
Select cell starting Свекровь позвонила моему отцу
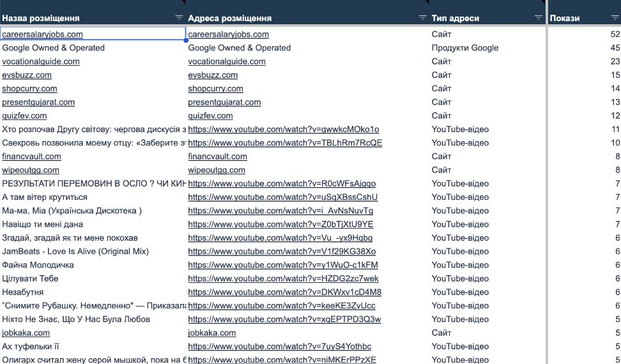pos(93,143)
